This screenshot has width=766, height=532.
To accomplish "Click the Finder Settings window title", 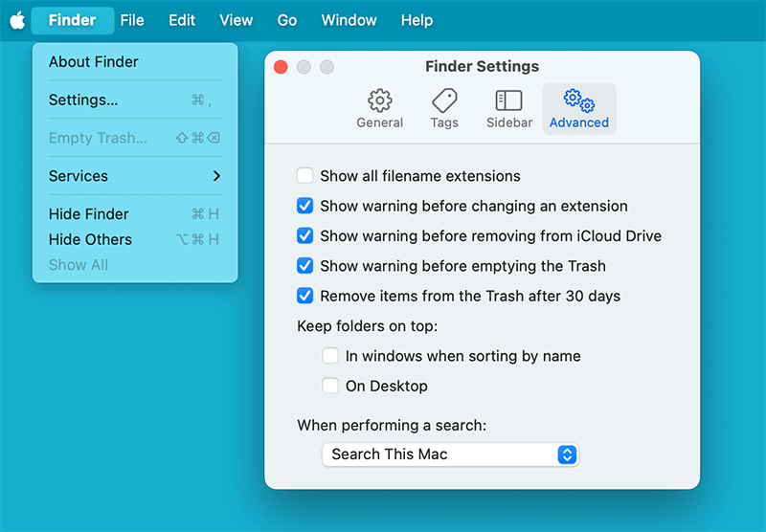I will pos(482,66).
